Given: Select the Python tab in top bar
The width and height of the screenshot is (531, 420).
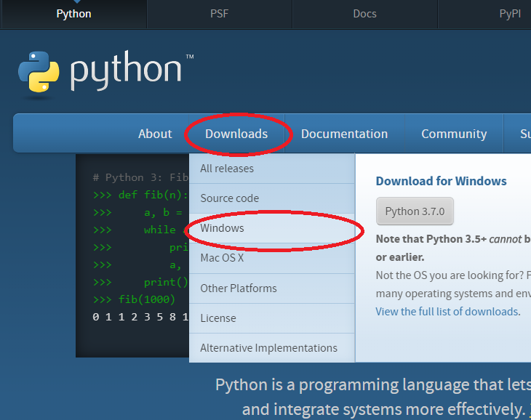Looking at the screenshot, I should (73, 14).
